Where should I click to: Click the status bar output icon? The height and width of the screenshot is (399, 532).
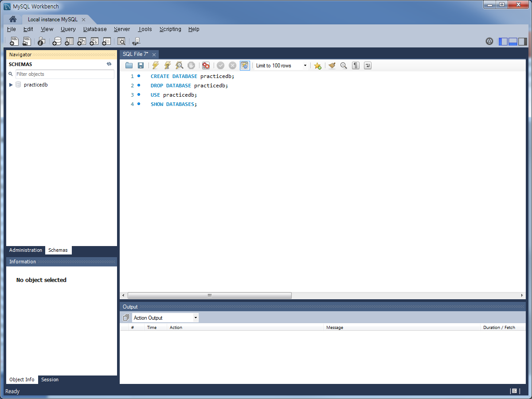[x=514, y=391]
